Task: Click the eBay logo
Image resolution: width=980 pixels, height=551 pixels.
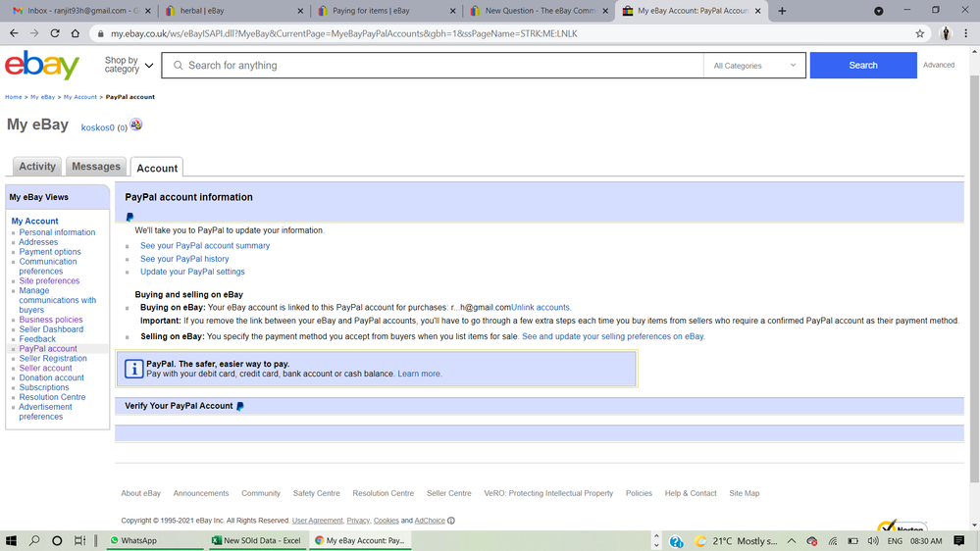Action: tap(42, 65)
